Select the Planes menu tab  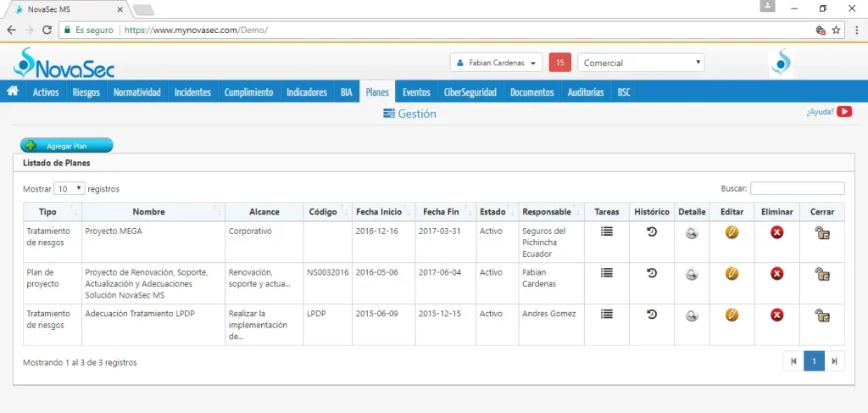[377, 92]
